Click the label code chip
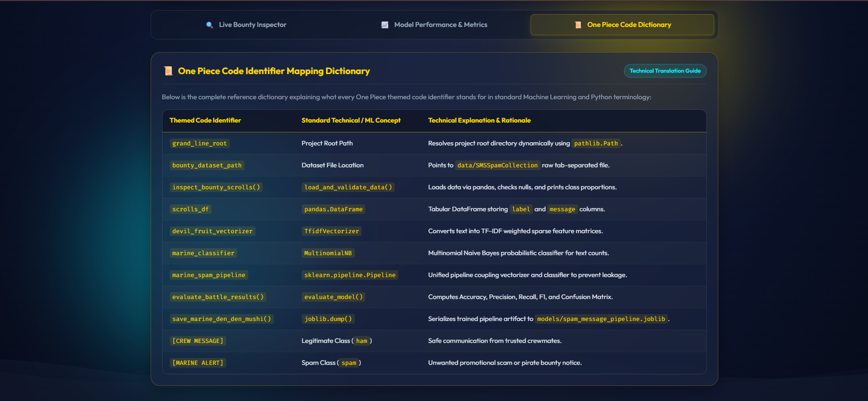The image size is (868, 401). coord(521,209)
